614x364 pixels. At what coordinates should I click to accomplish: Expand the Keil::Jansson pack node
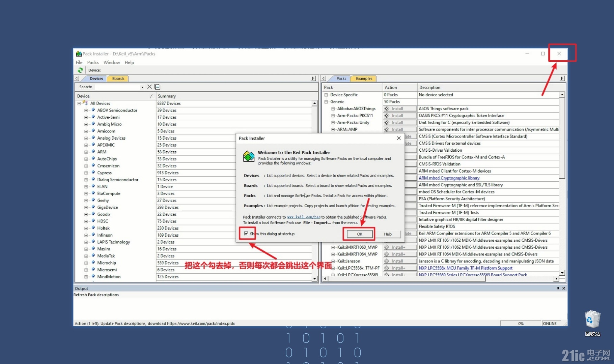pos(333,261)
